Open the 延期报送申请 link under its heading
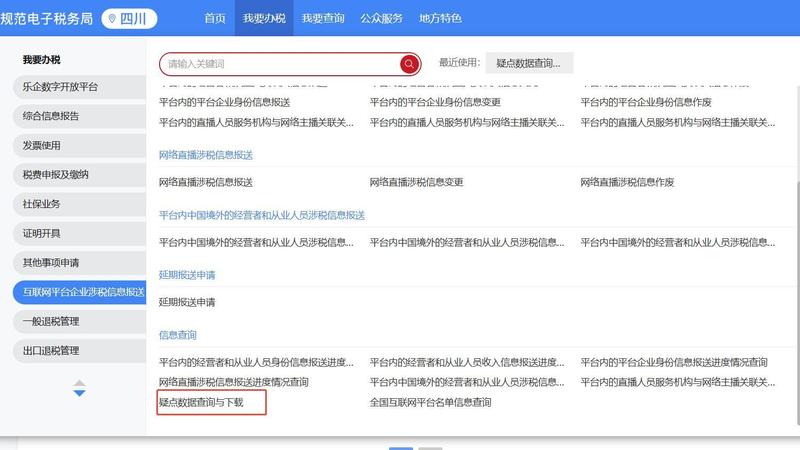The height and width of the screenshot is (450, 800). 187,302
